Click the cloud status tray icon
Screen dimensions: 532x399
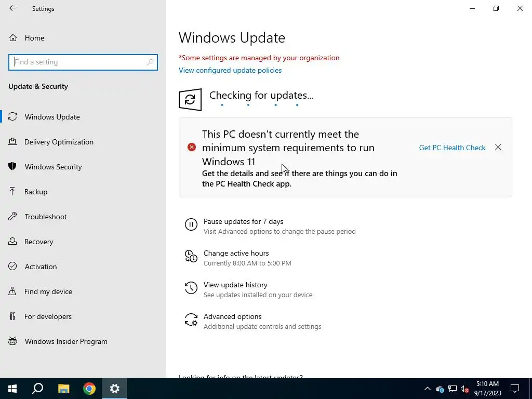pos(440,389)
